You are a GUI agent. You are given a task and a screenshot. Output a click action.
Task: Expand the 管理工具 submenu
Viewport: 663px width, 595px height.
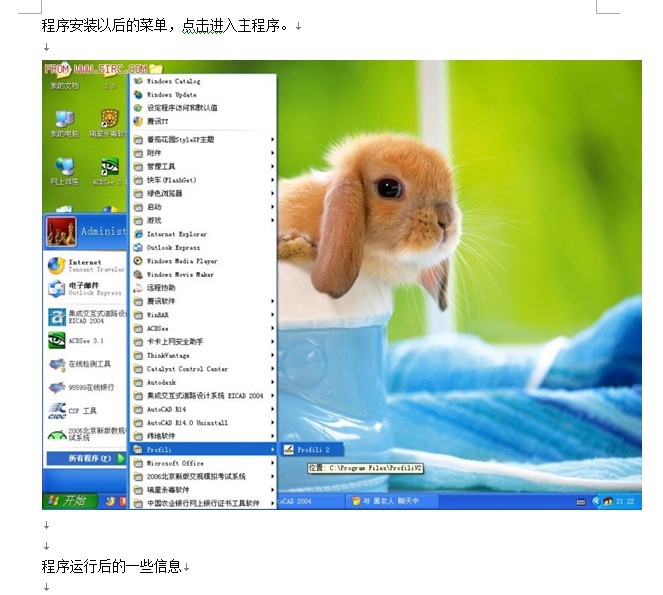(203, 166)
